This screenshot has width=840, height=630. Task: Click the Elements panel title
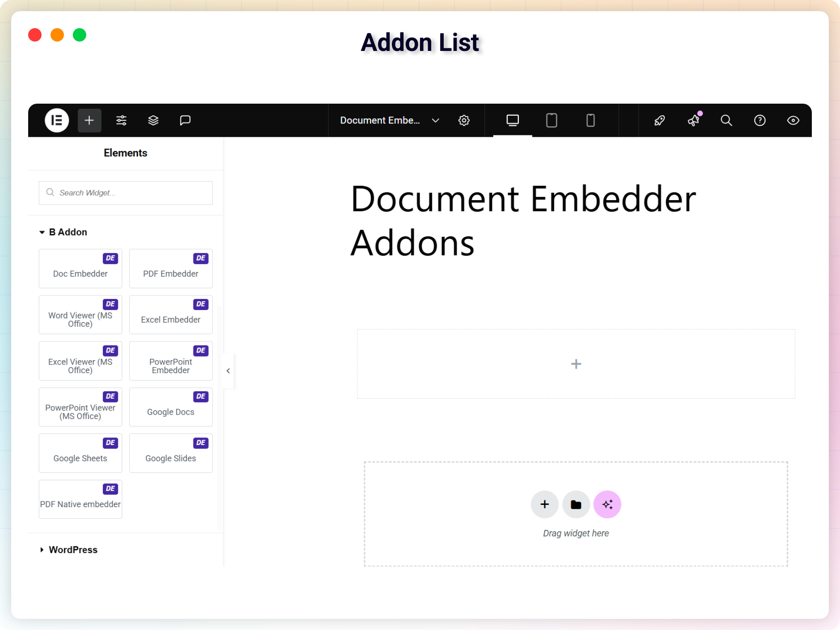(126, 153)
